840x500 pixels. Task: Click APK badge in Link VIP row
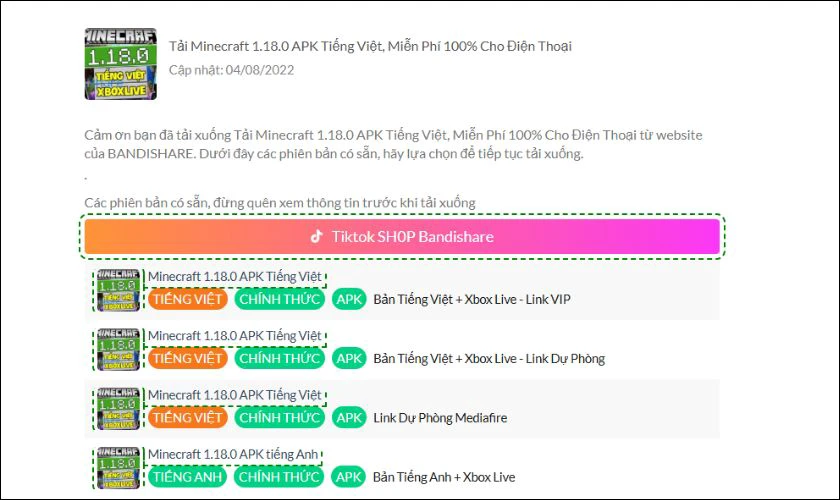(349, 299)
